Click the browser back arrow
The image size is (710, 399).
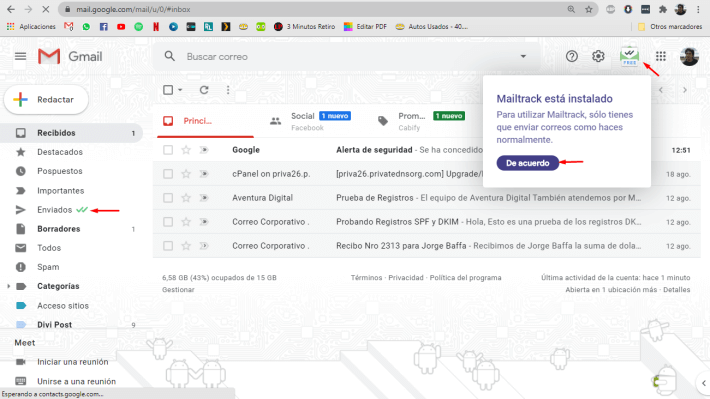[11, 9]
